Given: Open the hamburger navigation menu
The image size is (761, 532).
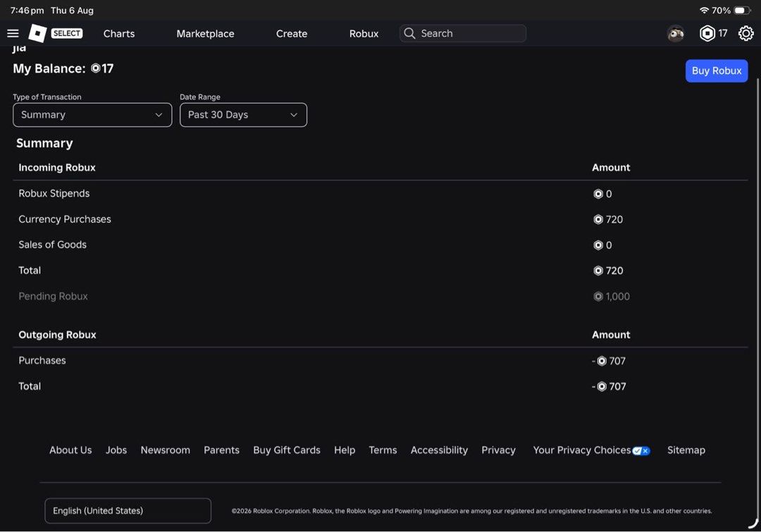Looking at the screenshot, I should 13,33.
